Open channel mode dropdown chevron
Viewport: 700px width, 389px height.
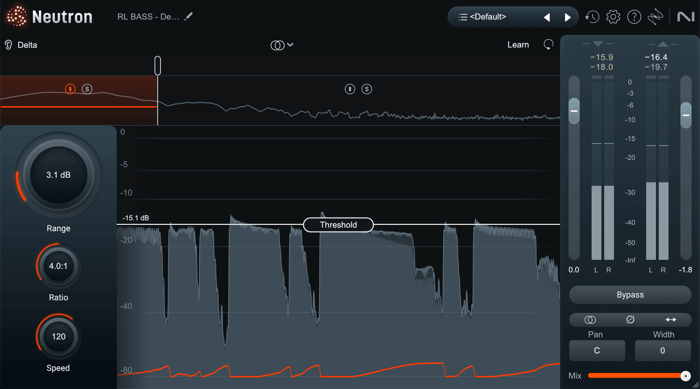(290, 45)
